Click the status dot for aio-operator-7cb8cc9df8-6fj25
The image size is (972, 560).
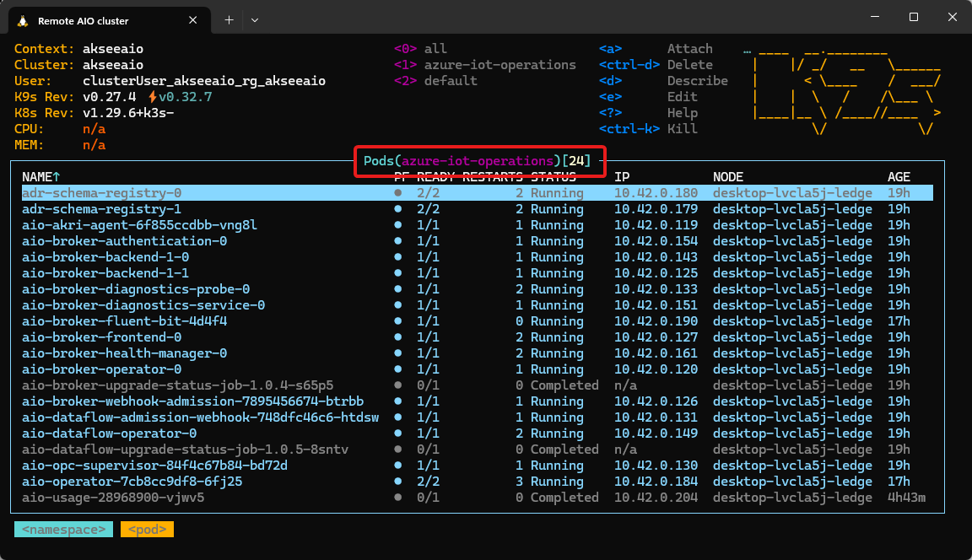pyautogui.click(x=397, y=481)
